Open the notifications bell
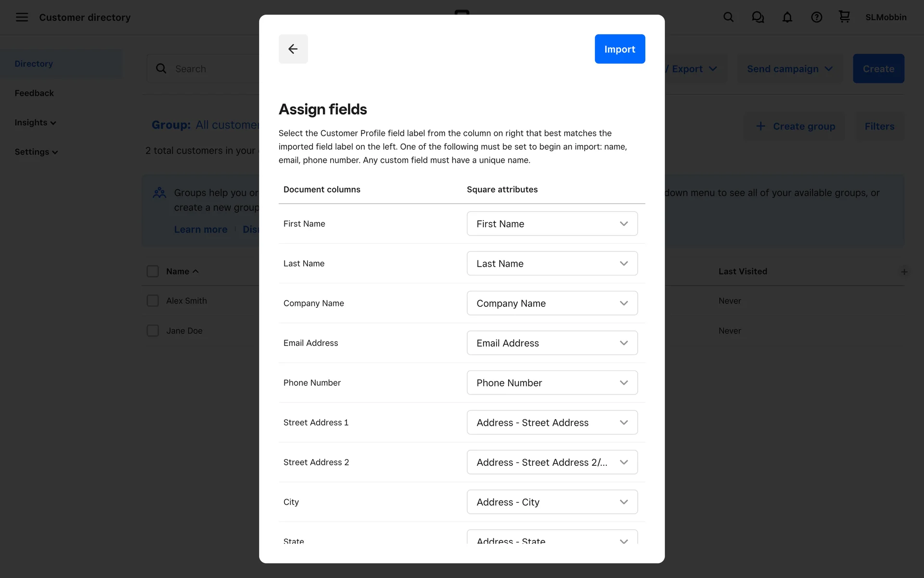This screenshot has width=924, height=578. (787, 17)
